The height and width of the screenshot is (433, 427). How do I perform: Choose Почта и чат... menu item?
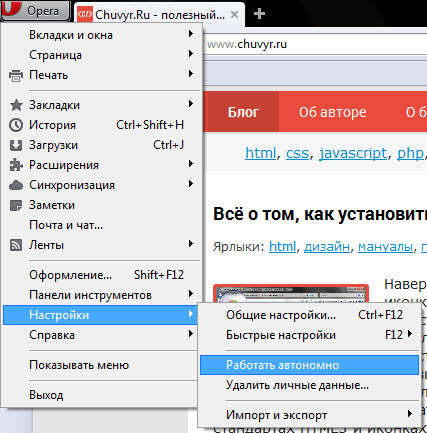point(102,225)
